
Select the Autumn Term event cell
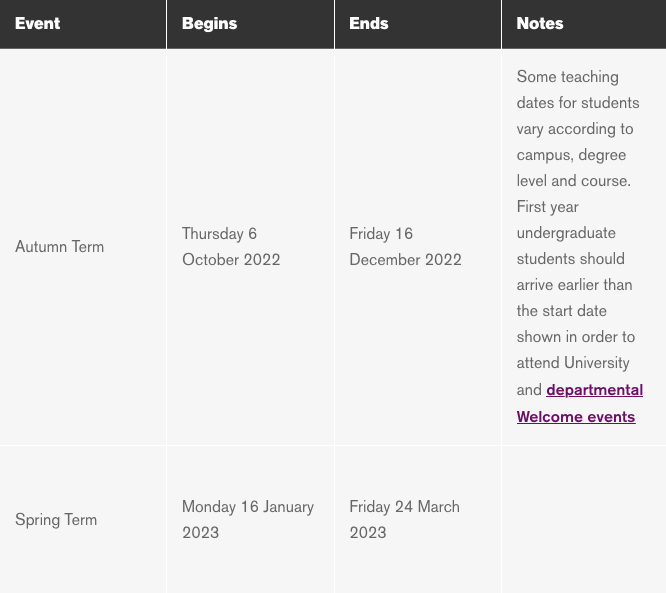coord(59,247)
